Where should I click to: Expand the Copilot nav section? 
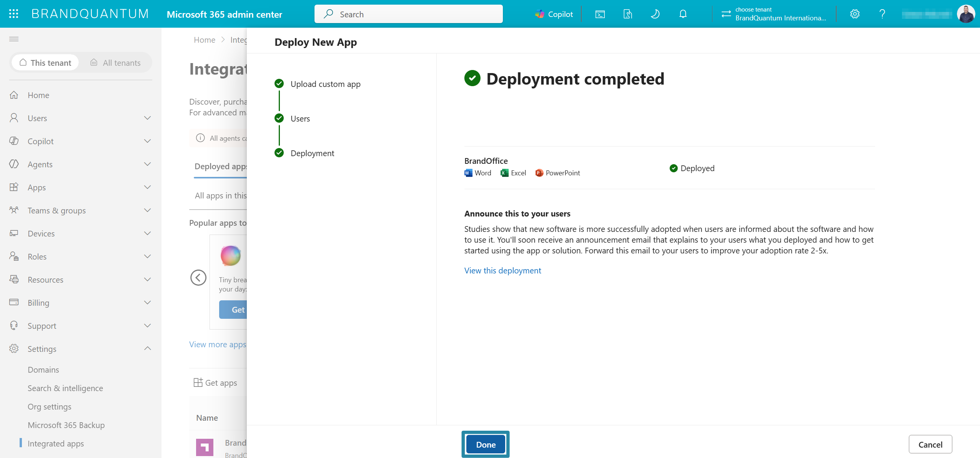pos(147,141)
